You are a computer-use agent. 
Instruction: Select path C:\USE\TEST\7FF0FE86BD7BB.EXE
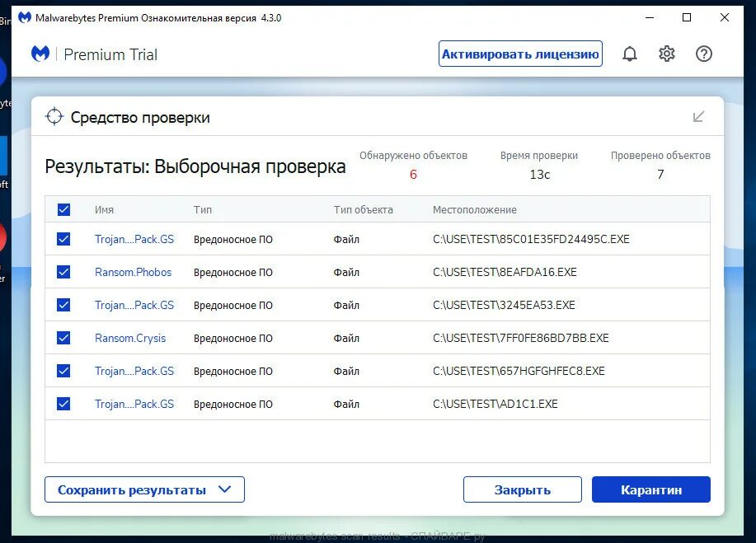(521, 338)
